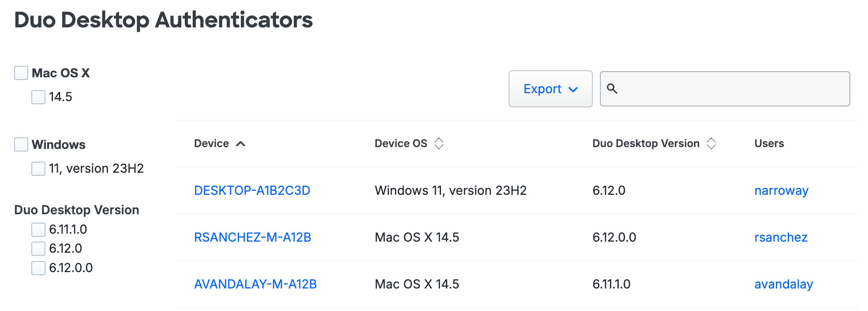
Task: Enable the Windows filter checkbox
Action: click(21, 144)
